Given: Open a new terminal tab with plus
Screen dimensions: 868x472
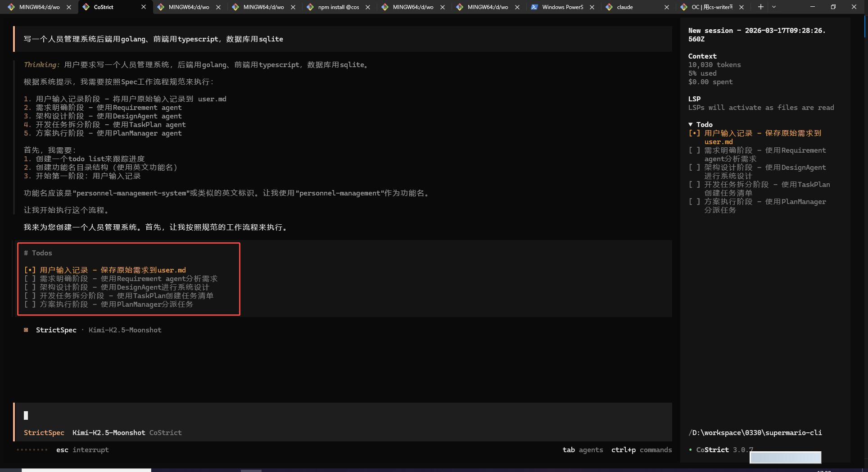Looking at the screenshot, I should (x=760, y=7).
